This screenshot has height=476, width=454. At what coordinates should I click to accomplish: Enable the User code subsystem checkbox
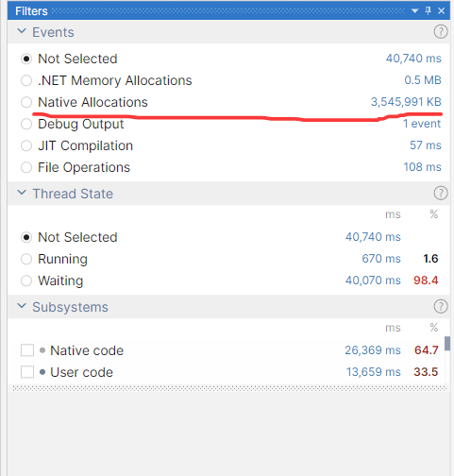coord(27,372)
